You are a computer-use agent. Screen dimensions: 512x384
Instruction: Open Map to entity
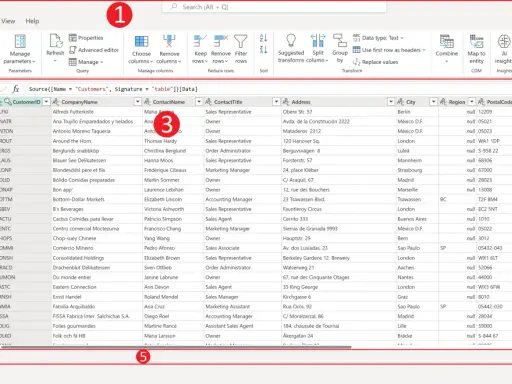click(476, 49)
